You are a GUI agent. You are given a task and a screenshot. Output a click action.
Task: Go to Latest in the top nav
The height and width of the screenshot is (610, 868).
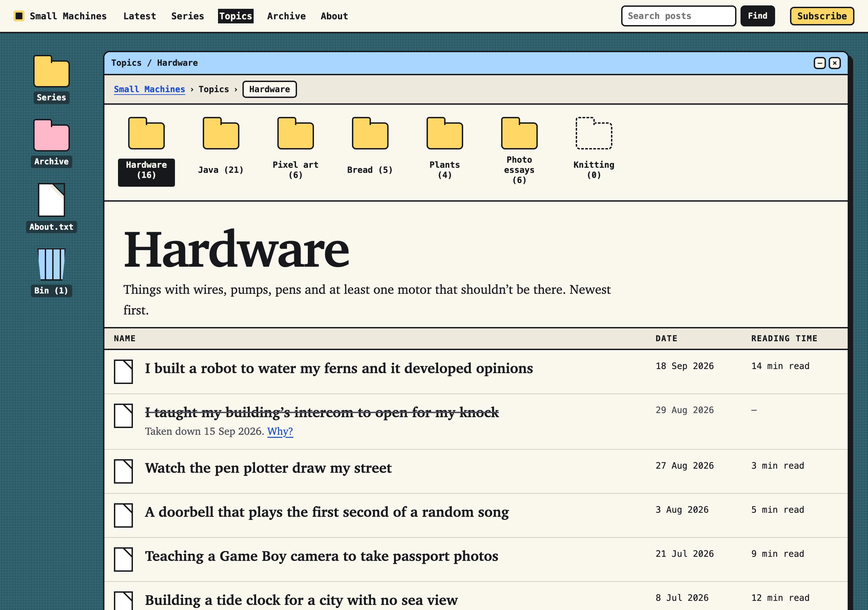click(139, 16)
